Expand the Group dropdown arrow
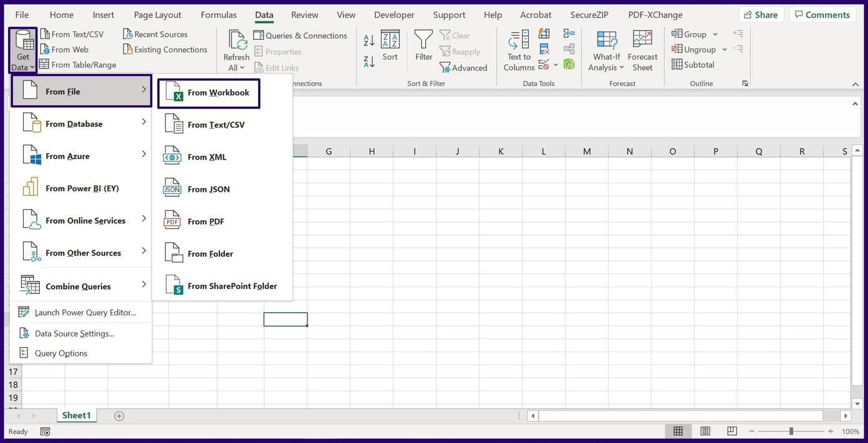This screenshot has height=443, width=868. point(715,34)
